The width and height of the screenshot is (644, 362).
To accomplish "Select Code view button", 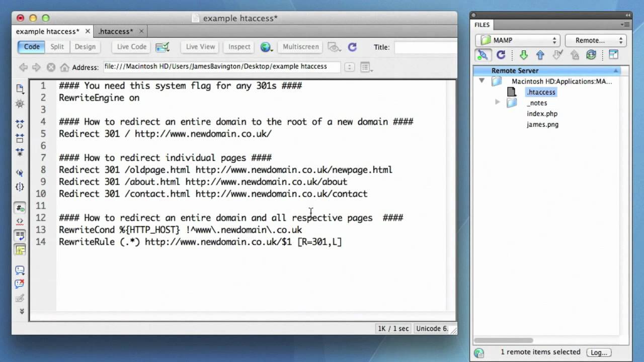I will coord(32,47).
